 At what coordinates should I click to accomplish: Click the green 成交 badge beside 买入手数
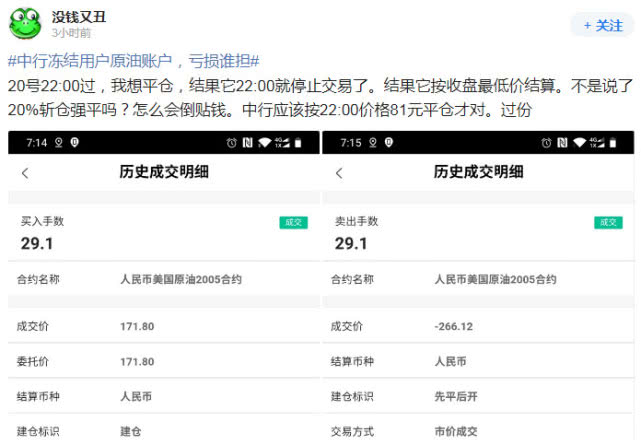[x=293, y=222]
